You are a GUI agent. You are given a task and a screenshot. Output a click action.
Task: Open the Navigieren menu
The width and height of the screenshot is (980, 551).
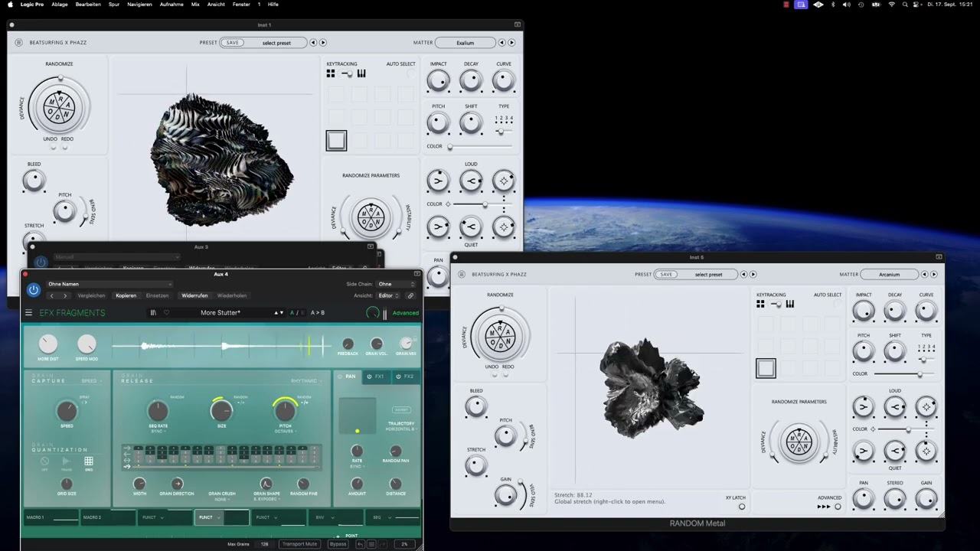pyautogui.click(x=139, y=5)
